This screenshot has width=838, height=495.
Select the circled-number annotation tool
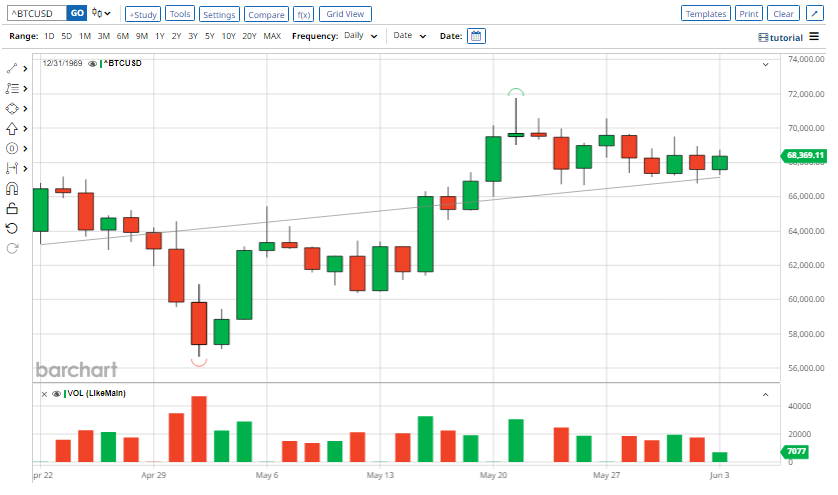click(x=12, y=149)
